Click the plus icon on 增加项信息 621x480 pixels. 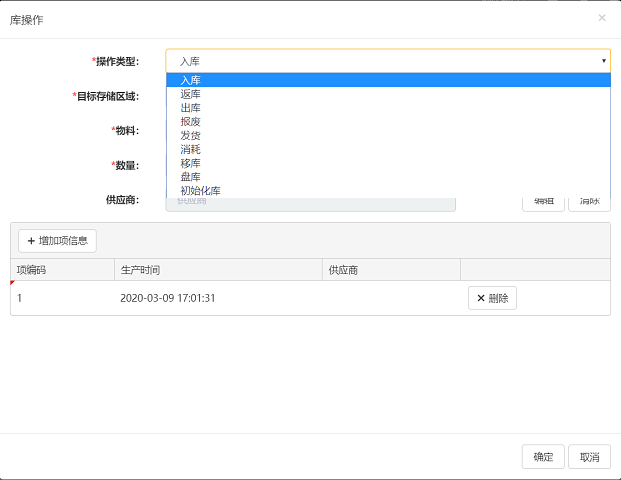31,240
